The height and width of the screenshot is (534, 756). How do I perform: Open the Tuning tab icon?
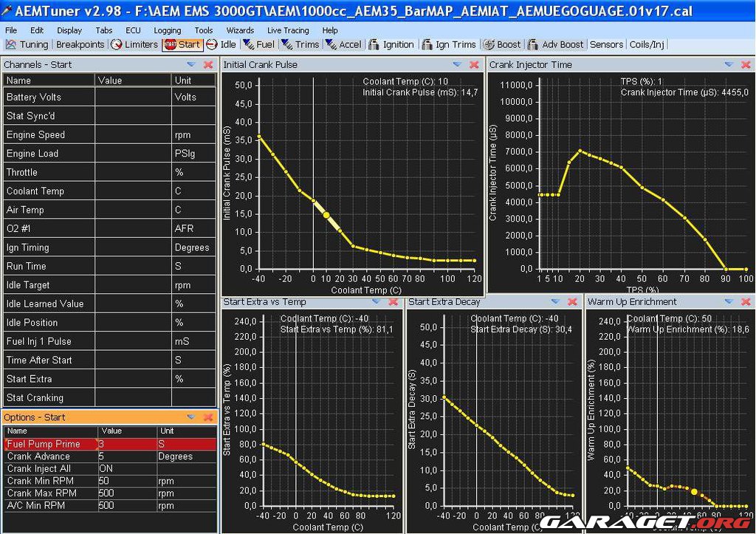pyautogui.click(x=10, y=45)
